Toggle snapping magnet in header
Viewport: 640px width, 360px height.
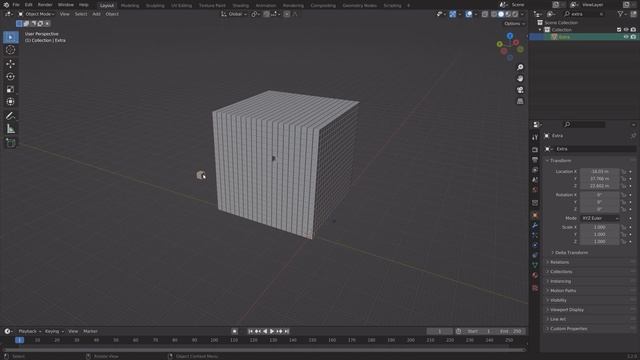click(266, 14)
